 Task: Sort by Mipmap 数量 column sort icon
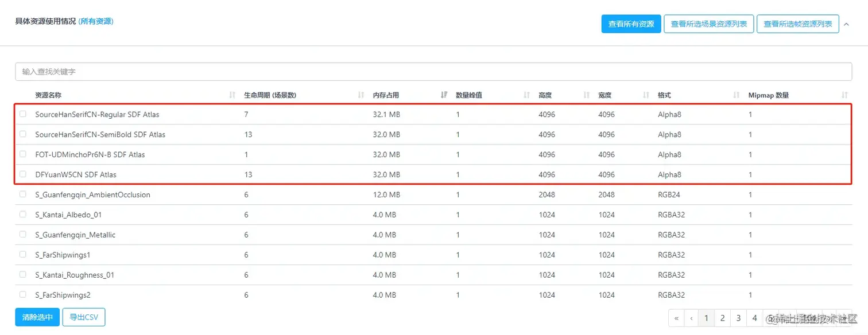coord(844,95)
